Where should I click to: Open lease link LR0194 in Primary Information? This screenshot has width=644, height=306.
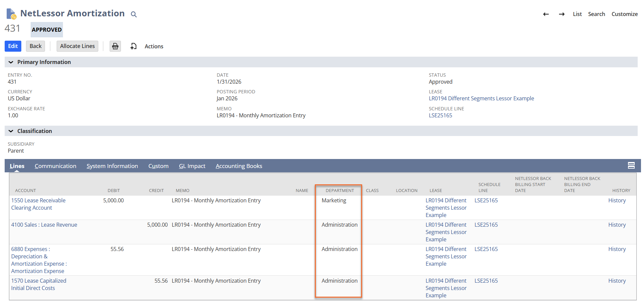tap(481, 99)
